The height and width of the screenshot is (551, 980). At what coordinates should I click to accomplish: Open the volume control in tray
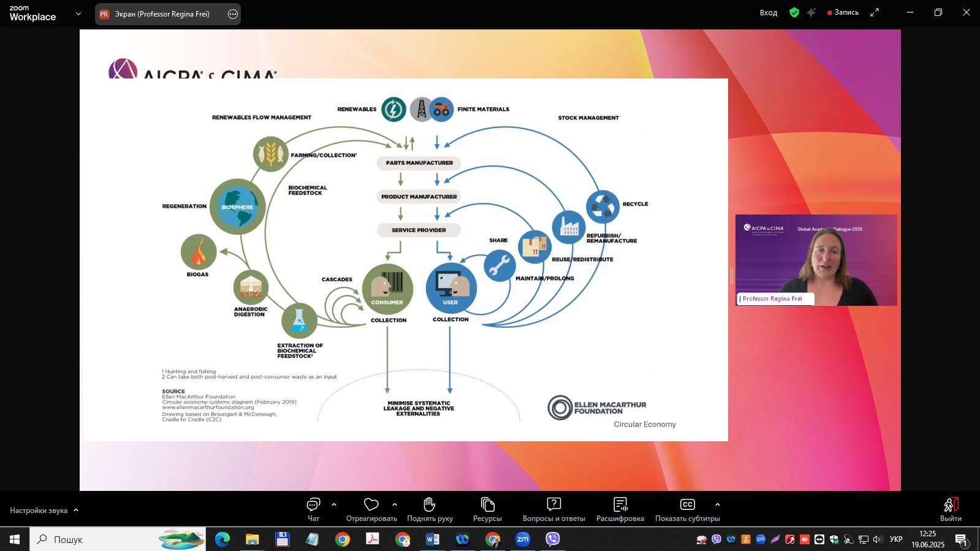coord(878,539)
